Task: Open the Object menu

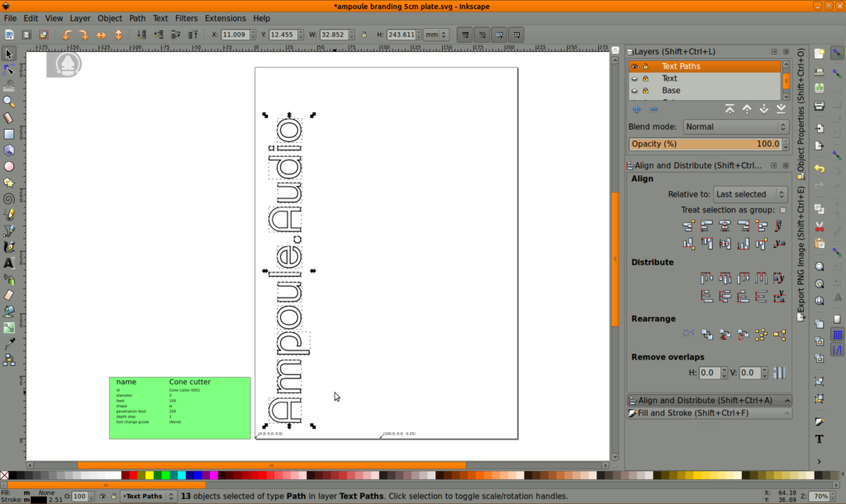Action: click(110, 18)
